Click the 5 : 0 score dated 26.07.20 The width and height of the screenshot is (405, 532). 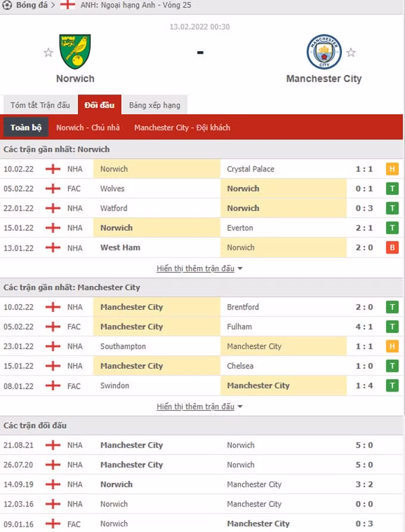tap(364, 465)
